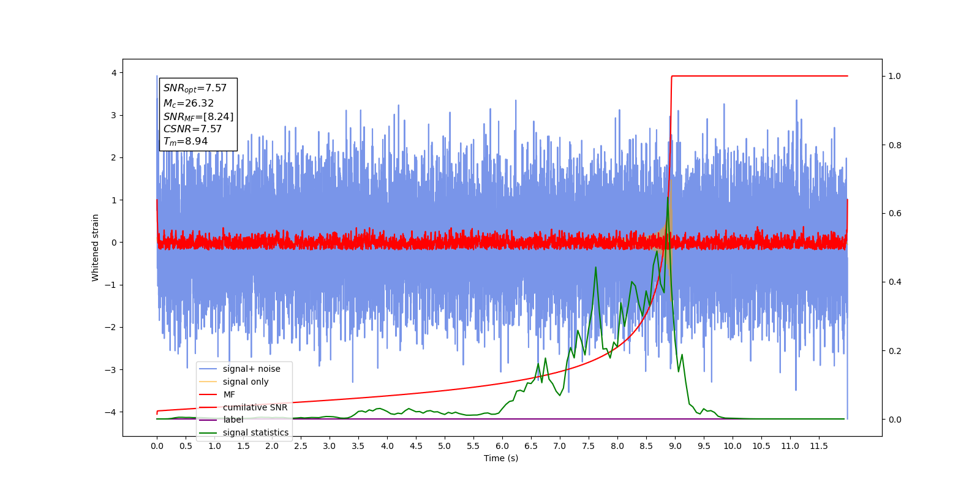Click the left y-axis tick label 3

coord(114,115)
